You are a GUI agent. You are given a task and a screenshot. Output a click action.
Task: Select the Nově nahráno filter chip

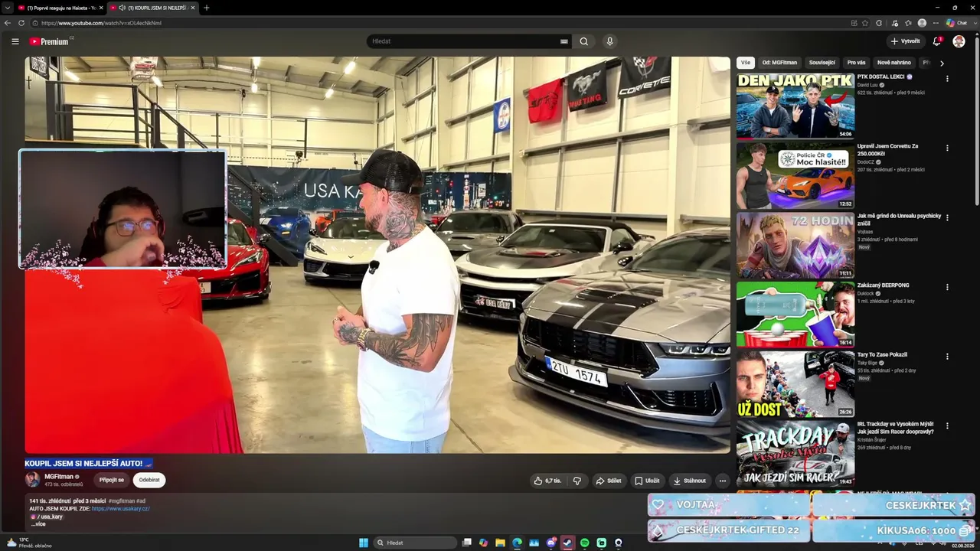click(x=894, y=63)
